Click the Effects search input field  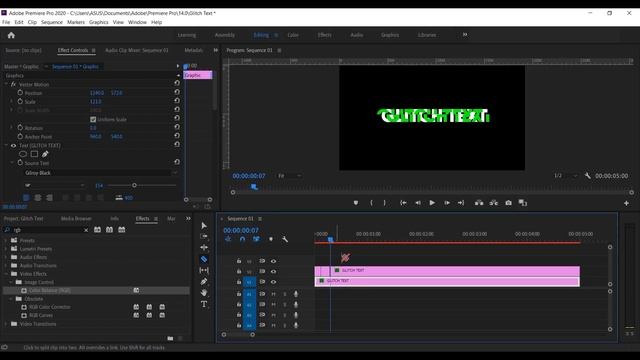click(47, 230)
